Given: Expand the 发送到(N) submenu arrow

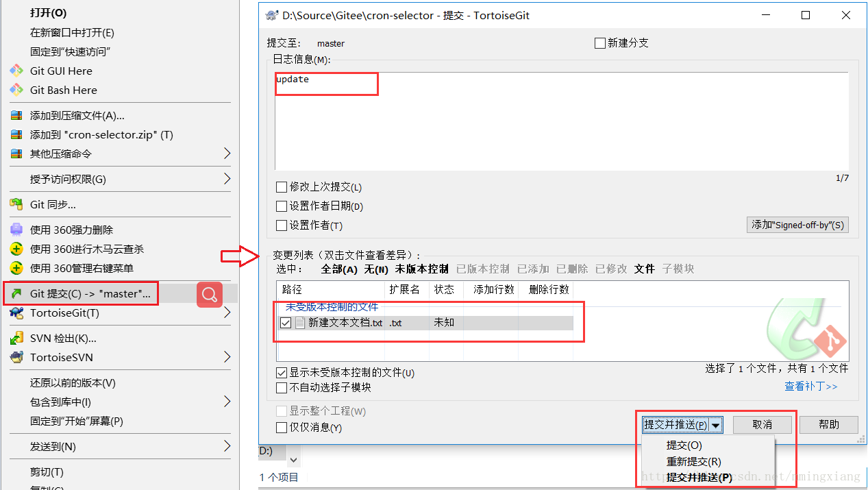Looking at the screenshot, I should 227,446.
